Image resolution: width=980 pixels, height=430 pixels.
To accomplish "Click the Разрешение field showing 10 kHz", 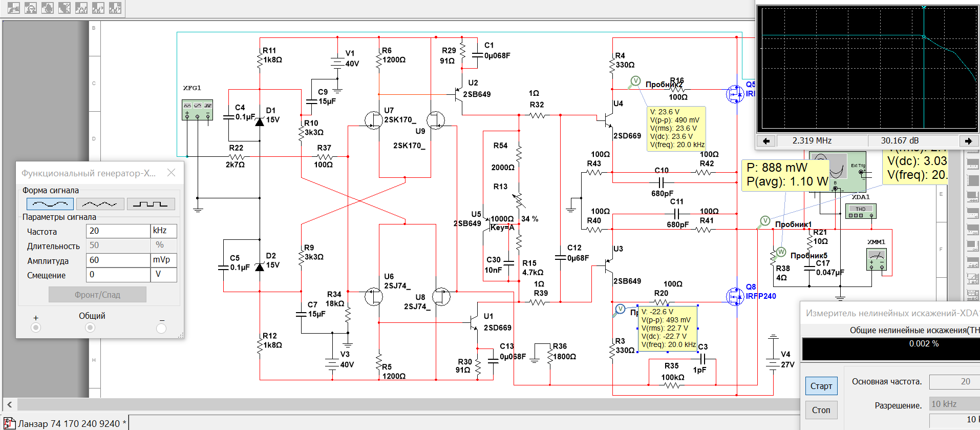I will [954, 404].
